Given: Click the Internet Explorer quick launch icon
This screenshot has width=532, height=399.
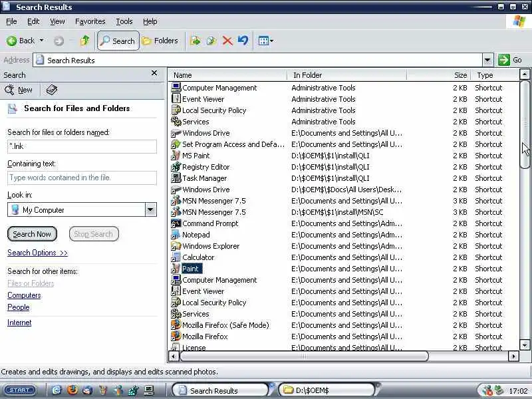Looking at the screenshot, I should pos(57,390).
